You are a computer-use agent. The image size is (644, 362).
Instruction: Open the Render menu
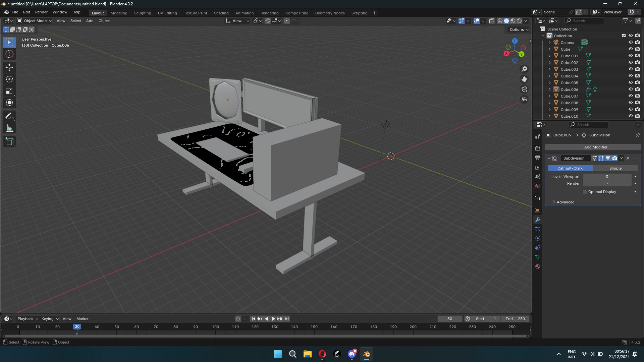(41, 12)
